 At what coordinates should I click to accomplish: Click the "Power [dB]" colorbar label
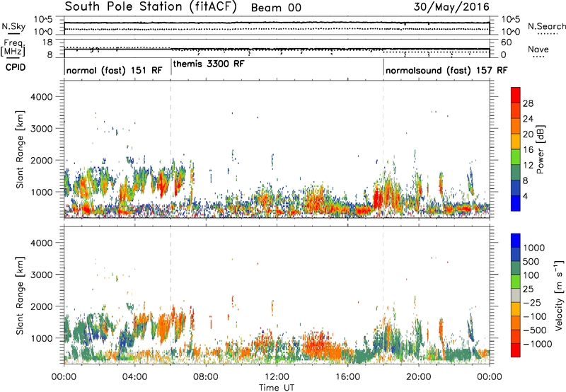(540, 149)
